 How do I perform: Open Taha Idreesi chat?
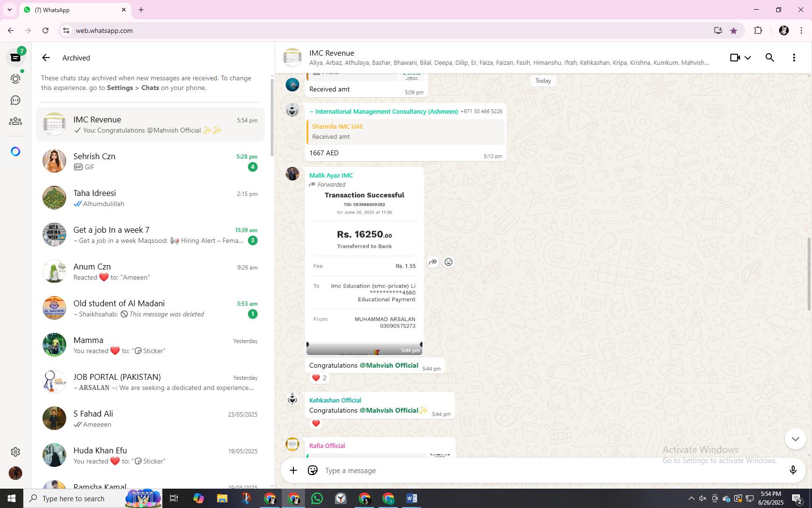tap(150, 198)
